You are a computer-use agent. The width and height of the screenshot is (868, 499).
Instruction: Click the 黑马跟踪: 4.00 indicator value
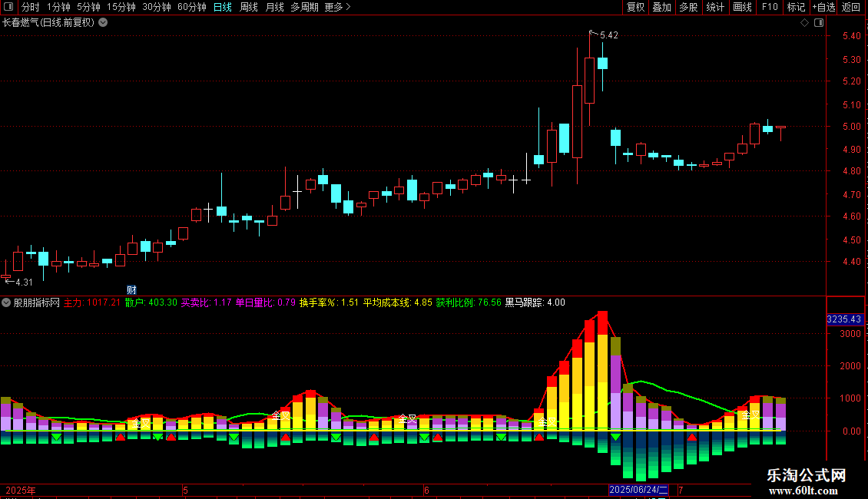(535, 302)
